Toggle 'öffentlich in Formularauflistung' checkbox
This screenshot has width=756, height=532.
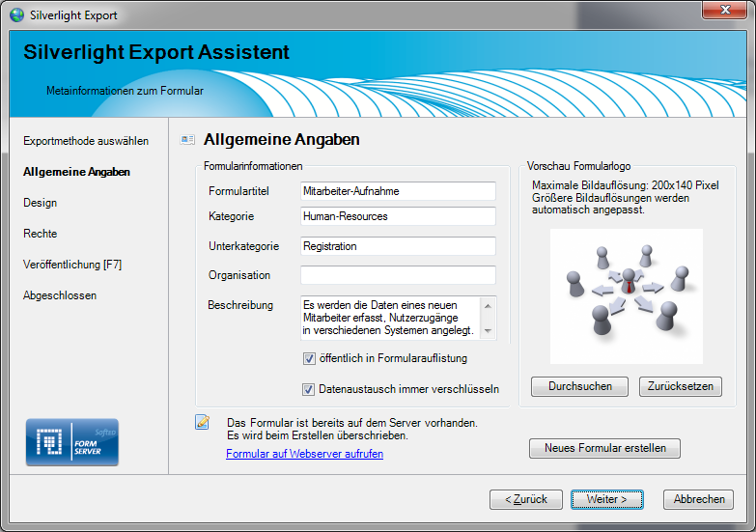309,358
